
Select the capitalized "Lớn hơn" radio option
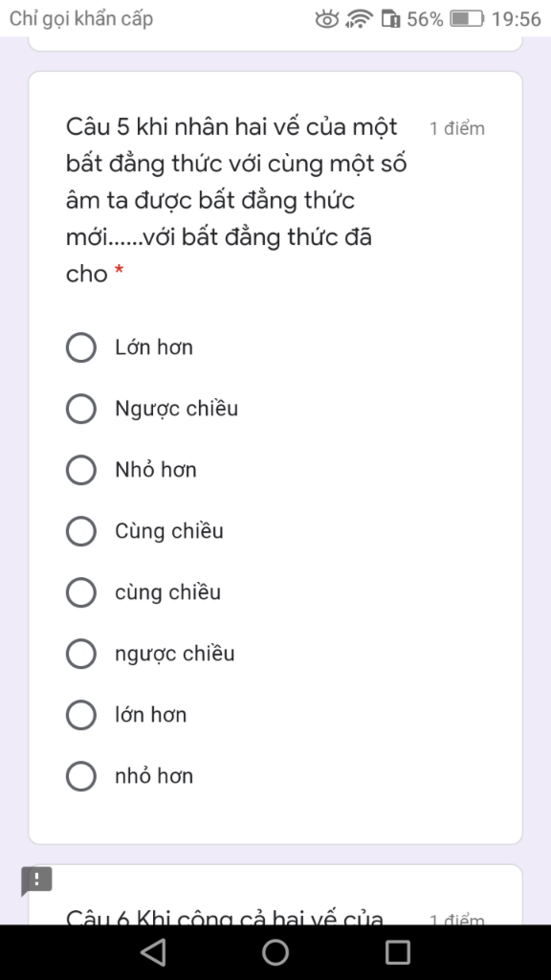81,347
